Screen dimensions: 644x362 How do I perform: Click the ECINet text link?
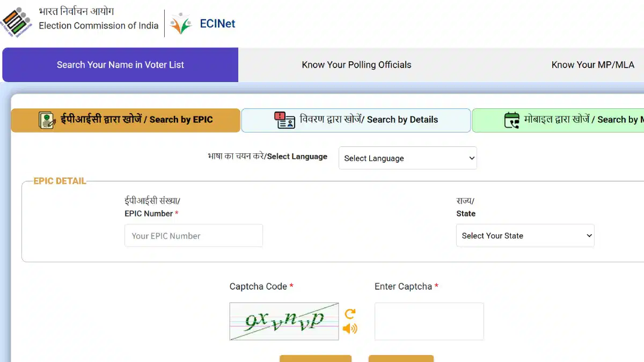pyautogui.click(x=217, y=24)
